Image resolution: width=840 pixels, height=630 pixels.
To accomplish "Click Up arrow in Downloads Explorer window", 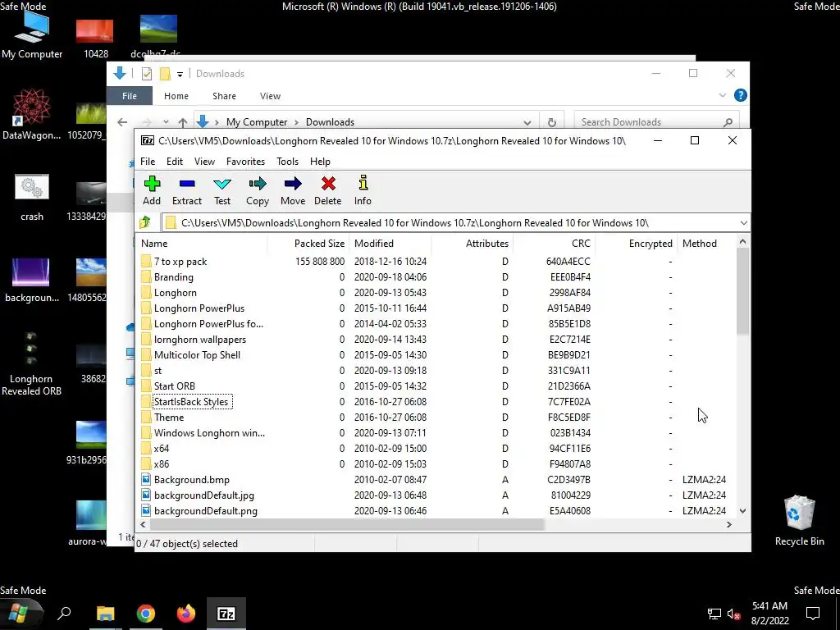I will click(183, 122).
